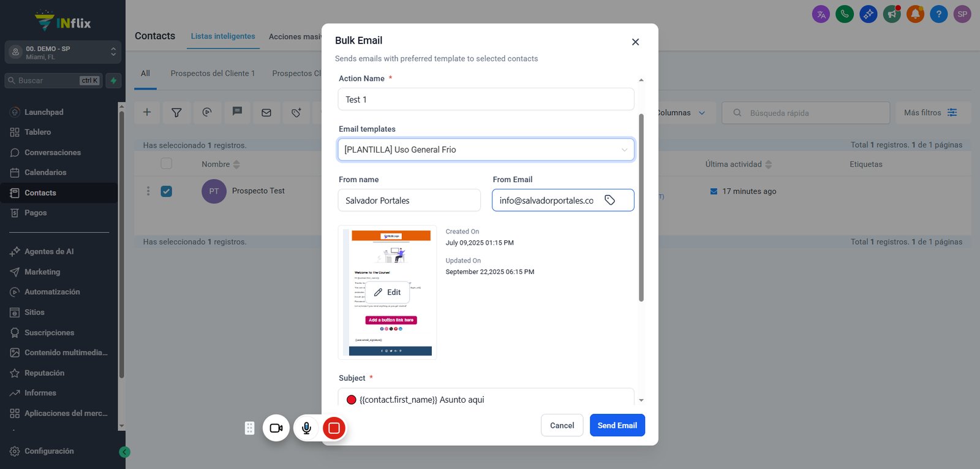This screenshot has height=469, width=980.
Task: Click the green lightning quick action icon
Action: (x=113, y=80)
